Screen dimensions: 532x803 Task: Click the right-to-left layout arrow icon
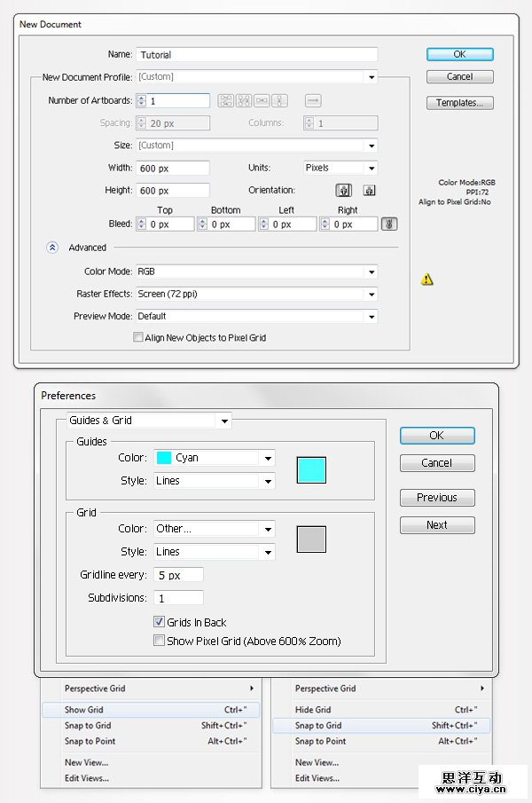click(313, 101)
